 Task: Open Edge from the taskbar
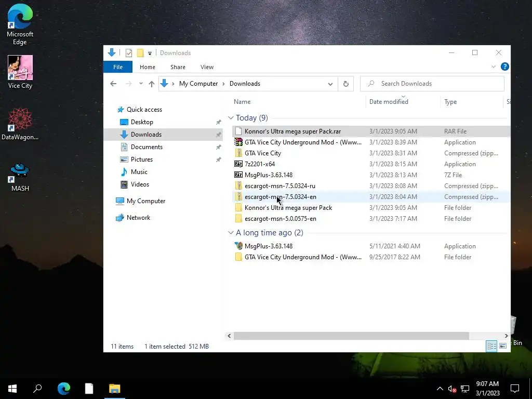pyautogui.click(x=64, y=389)
